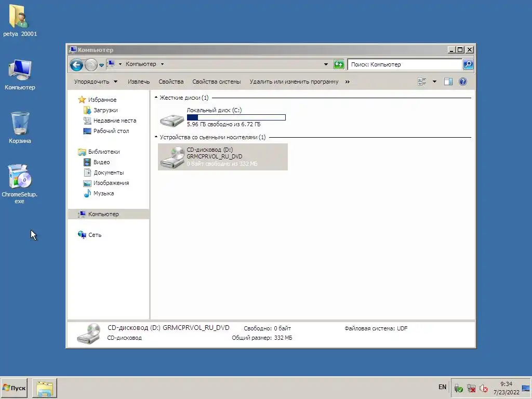Click the Видео film icon
This screenshot has width=532, height=399.
(x=87, y=162)
